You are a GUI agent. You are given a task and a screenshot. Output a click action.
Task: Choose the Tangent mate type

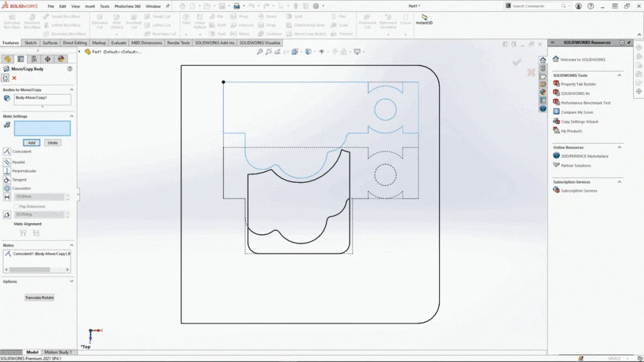coord(7,180)
